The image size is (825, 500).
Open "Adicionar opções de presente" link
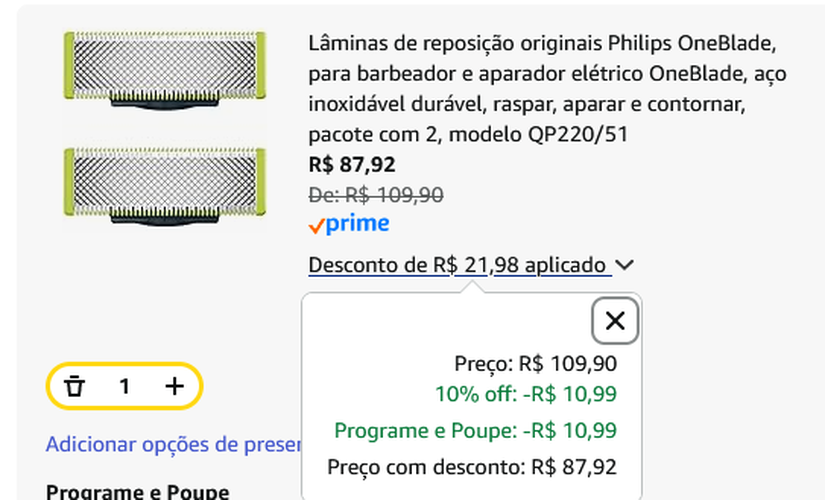click(x=173, y=445)
